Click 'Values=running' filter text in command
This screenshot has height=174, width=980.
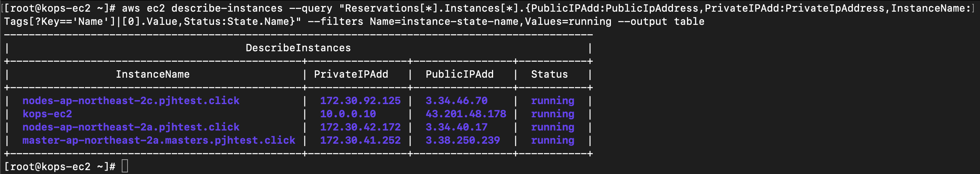point(568,21)
